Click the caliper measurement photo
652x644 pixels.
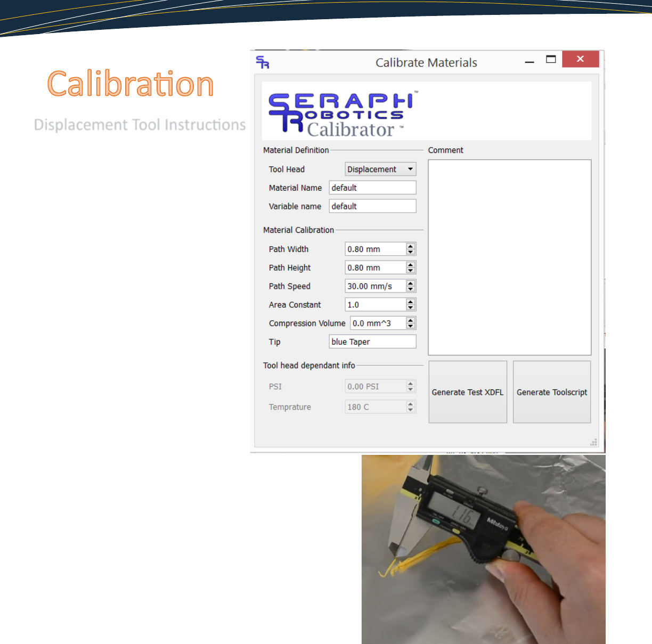point(484,549)
